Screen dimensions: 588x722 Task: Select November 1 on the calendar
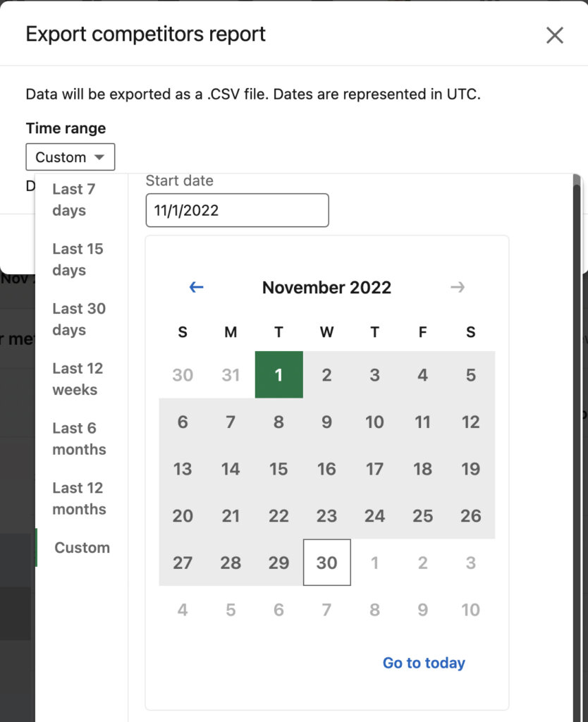click(x=278, y=375)
